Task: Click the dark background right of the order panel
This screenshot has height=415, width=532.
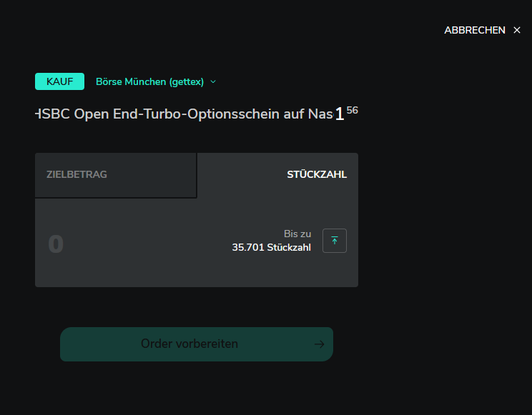Action: coord(441,221)
